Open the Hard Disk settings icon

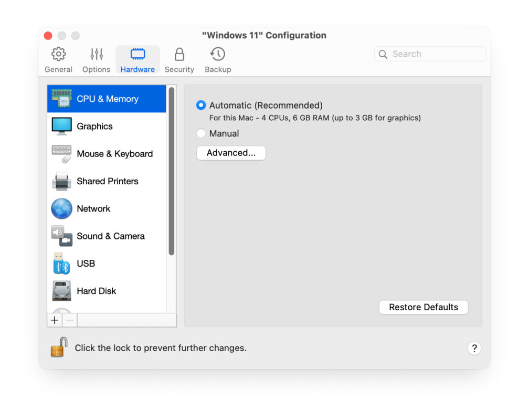pyautogui.click(x=61, y=291)
